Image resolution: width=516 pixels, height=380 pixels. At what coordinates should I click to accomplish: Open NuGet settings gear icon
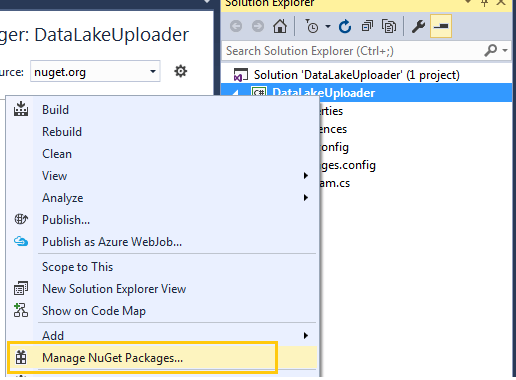click(x=180, y=71)
